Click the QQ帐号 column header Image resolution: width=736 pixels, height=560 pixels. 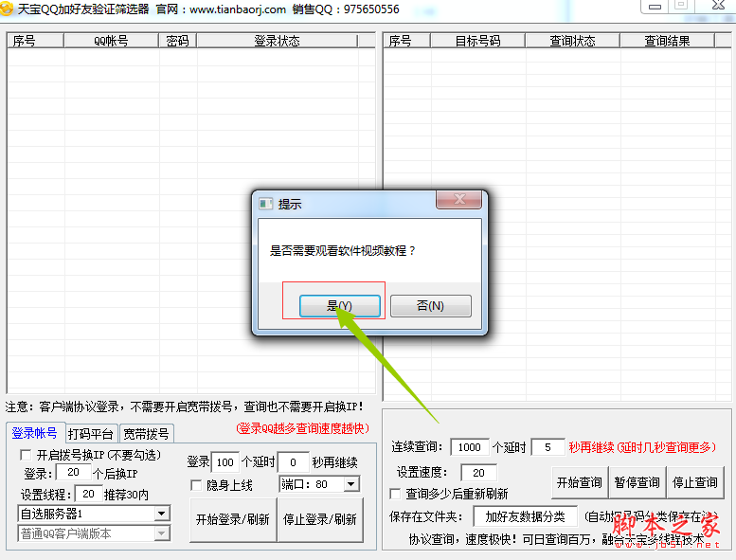111,41
